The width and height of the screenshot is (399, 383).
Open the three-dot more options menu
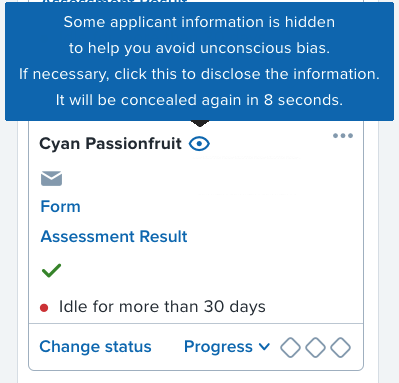(343, 136)
